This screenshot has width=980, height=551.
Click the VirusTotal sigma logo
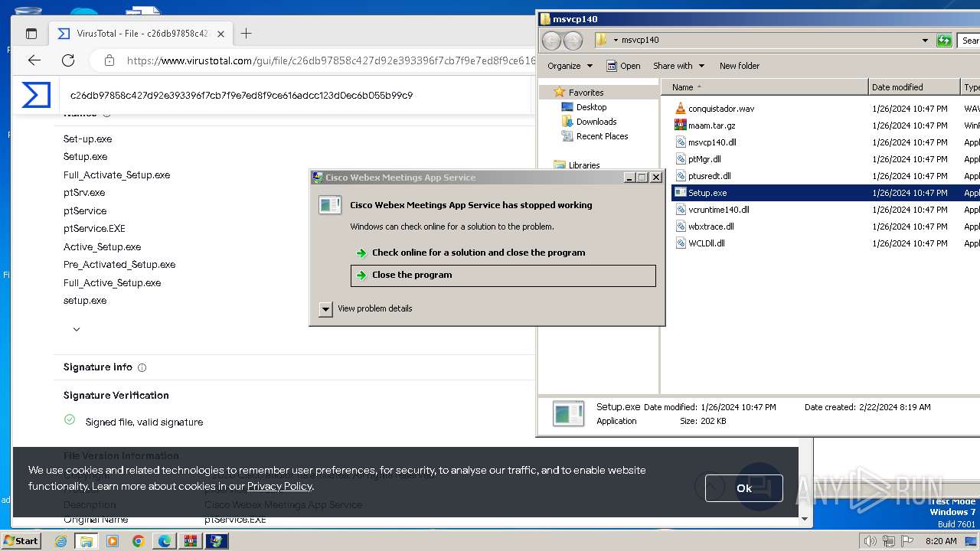tap(36, 95)
